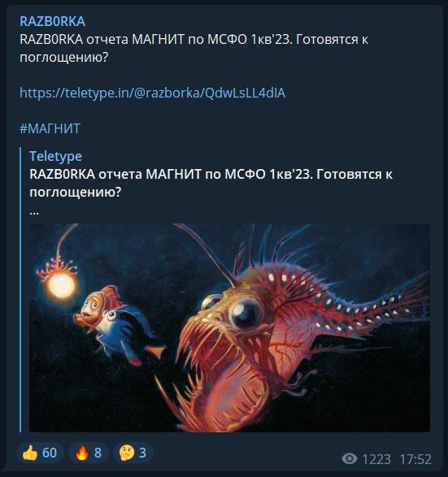448x477 pixels.
Task: Click the 1223 view count
Action: (376, 459)
